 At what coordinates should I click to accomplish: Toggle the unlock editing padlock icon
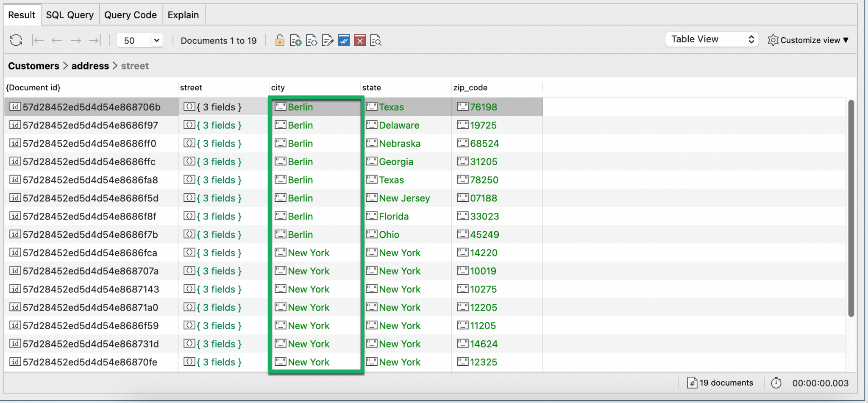coord(280,40)
